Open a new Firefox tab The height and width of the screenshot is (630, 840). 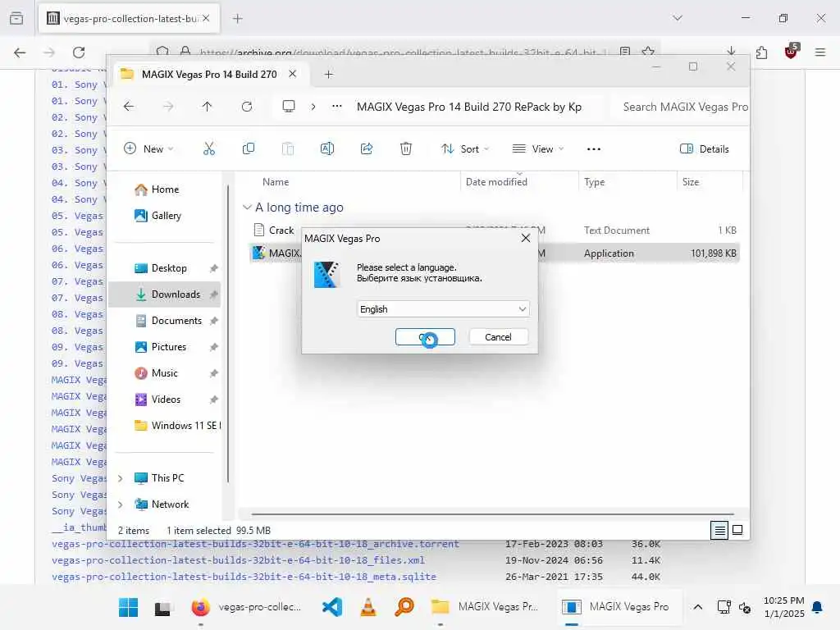pos(238,19)
